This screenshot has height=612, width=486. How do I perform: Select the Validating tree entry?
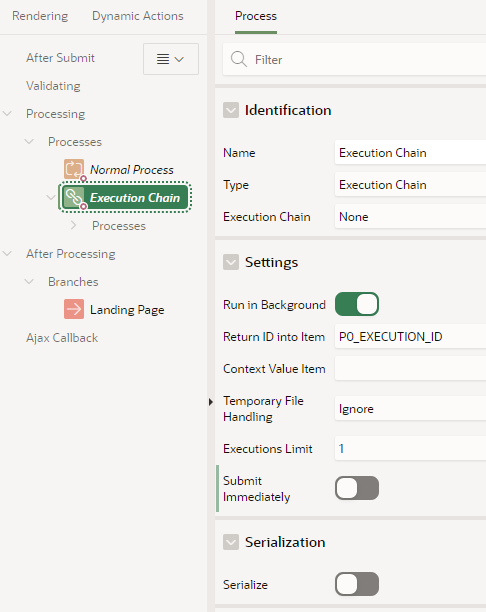[53, 85]
